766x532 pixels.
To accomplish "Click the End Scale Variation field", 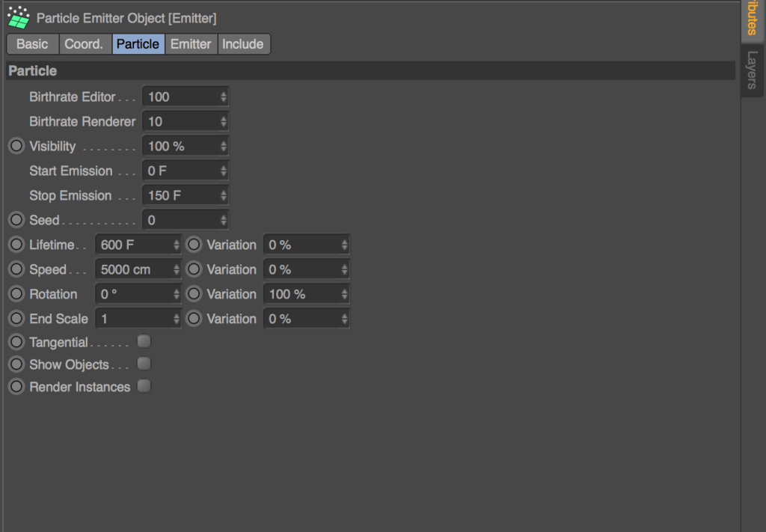I will (x=306, y=319).
